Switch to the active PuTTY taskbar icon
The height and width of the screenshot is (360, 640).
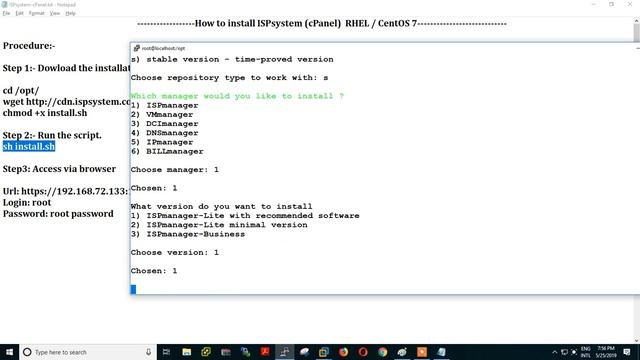coord(284,352)
